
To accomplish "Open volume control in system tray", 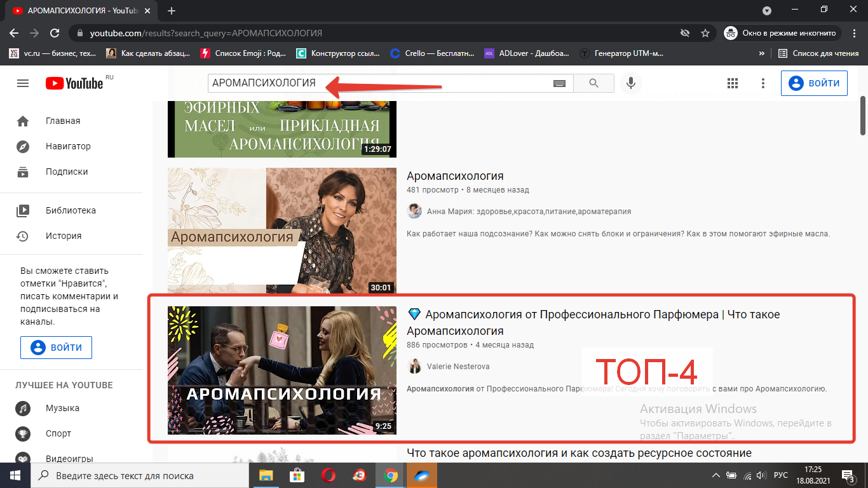I will (x=761, y=475).
